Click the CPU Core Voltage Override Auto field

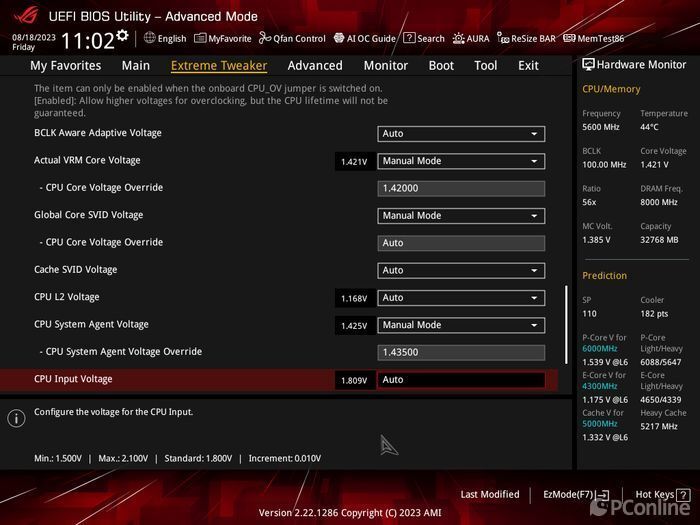[x=461, y=243]
